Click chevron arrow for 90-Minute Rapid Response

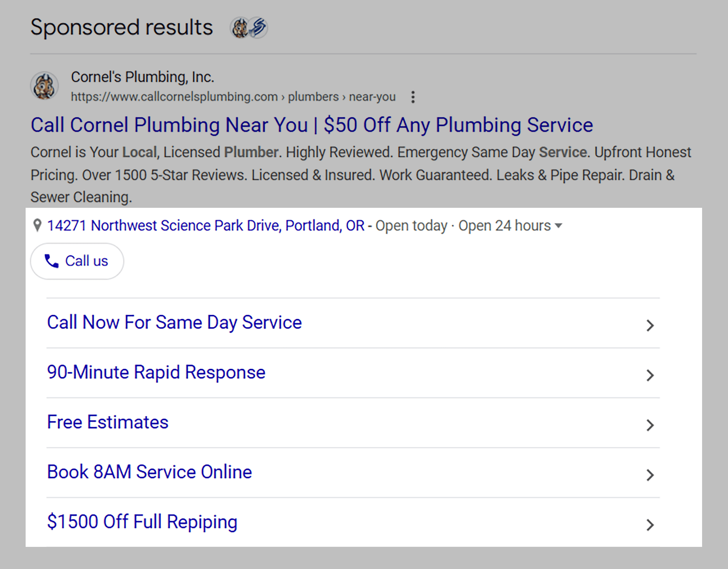(x=650, y=375)
